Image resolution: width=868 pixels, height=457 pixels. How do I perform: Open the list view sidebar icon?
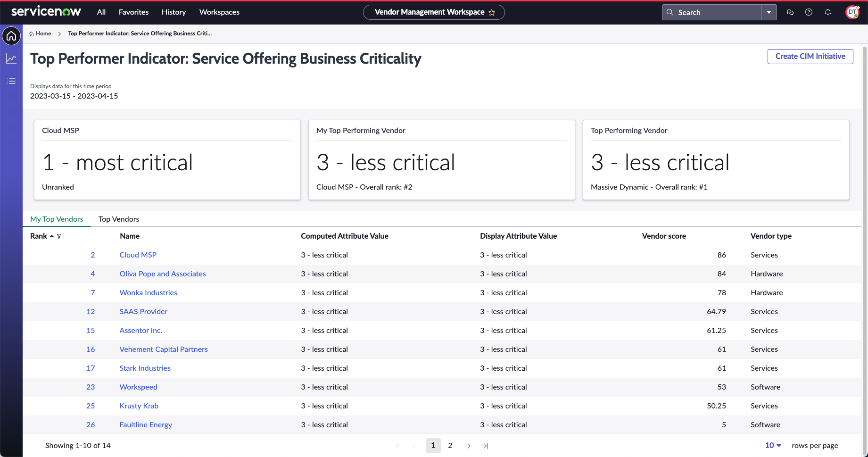pos(11,81)
